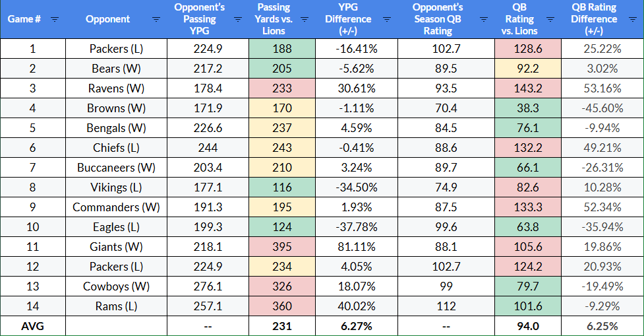Open filter for Passing Yards vs. Lions
644x336 pixels.
tap(305, 19)
